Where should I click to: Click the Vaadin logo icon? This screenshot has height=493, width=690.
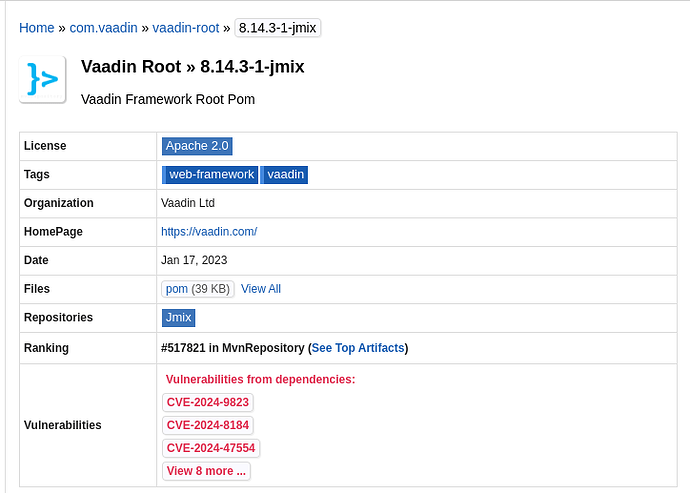coord(42,80)
